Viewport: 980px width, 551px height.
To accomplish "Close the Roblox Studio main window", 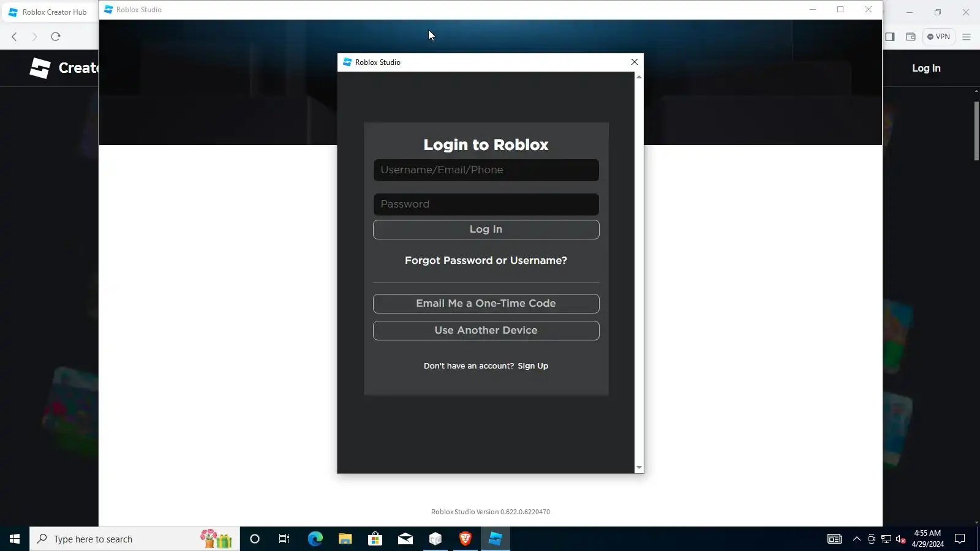I will coord(869,9).
